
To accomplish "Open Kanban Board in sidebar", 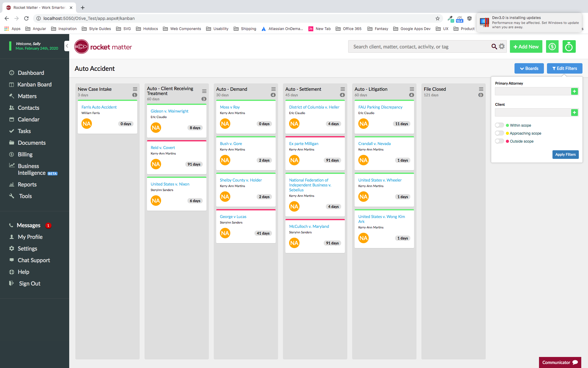I will (x=34, y=84).
